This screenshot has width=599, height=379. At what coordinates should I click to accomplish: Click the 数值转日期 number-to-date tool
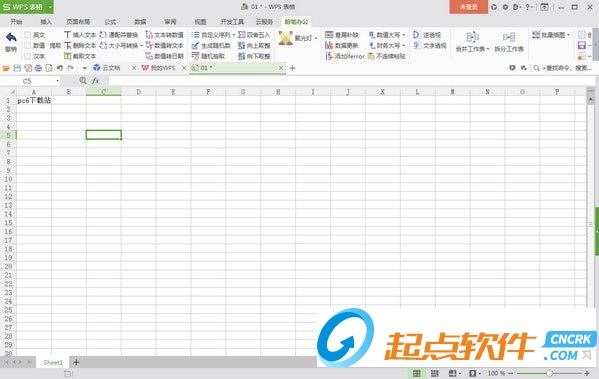[165, 56]
